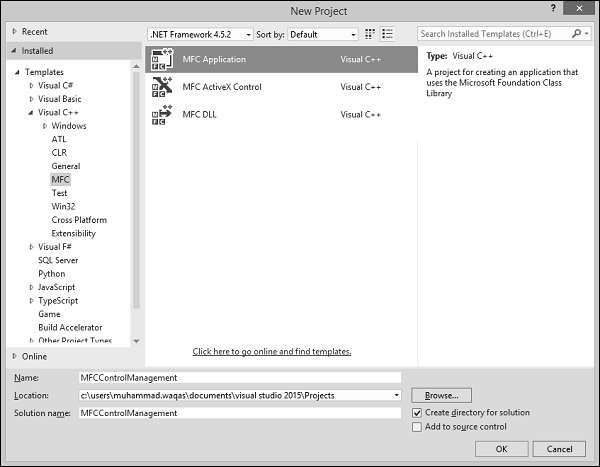This screenshot has width=600, height=467.
Task: Expand the TypeScript node
Action: (x=31, y=301)
